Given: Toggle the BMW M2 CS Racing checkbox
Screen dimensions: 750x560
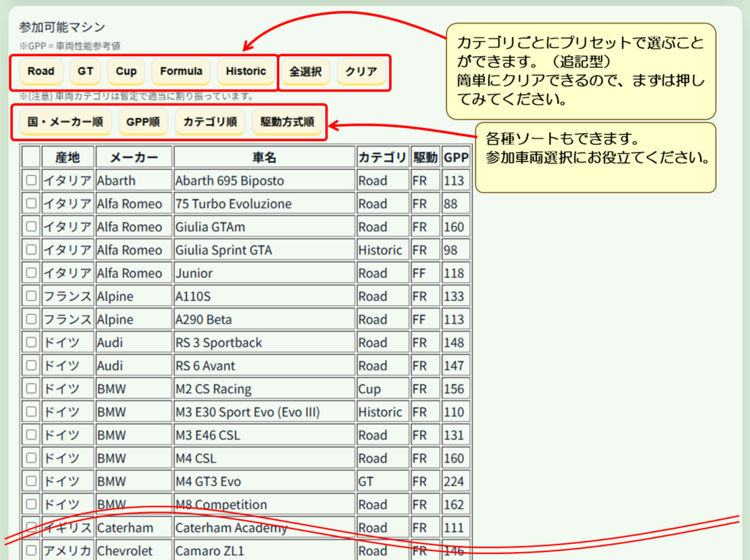Looking at the screenshot, I should [31, 389].
